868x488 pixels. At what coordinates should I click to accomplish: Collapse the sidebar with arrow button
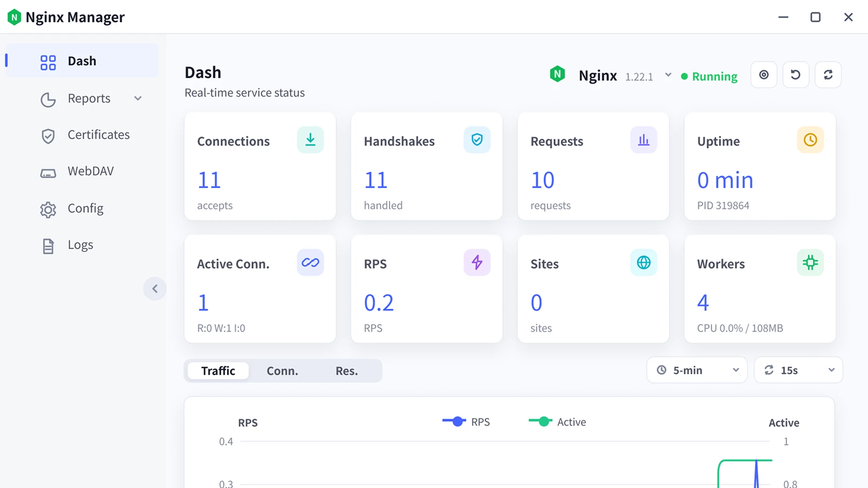[155, 289]
